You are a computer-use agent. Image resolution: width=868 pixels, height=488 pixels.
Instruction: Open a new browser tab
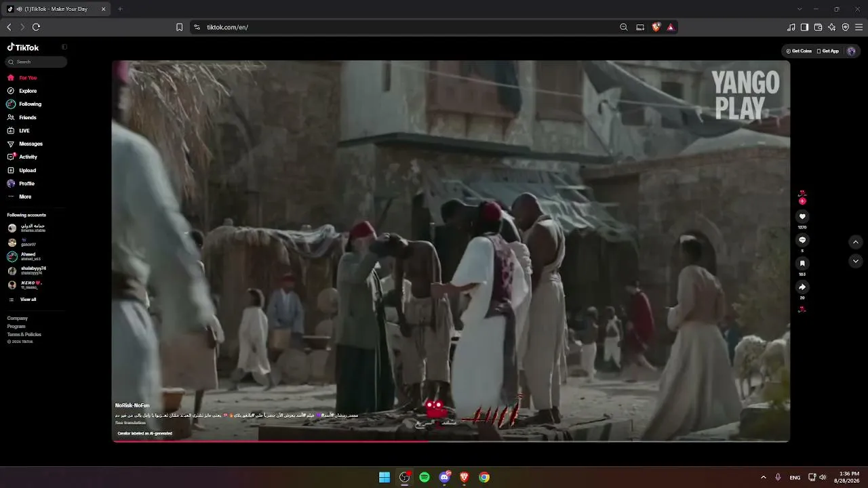click(120, 9)
